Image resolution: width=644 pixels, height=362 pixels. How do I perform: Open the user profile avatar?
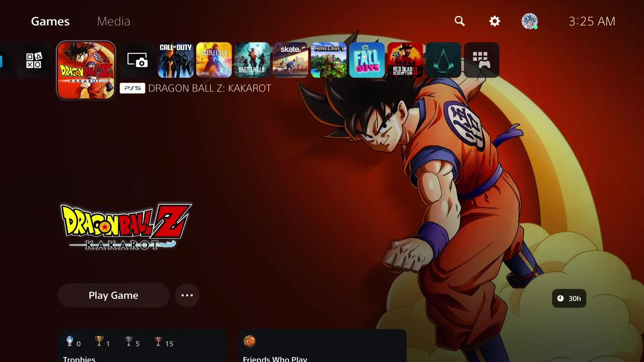click(x=529, y=21)
